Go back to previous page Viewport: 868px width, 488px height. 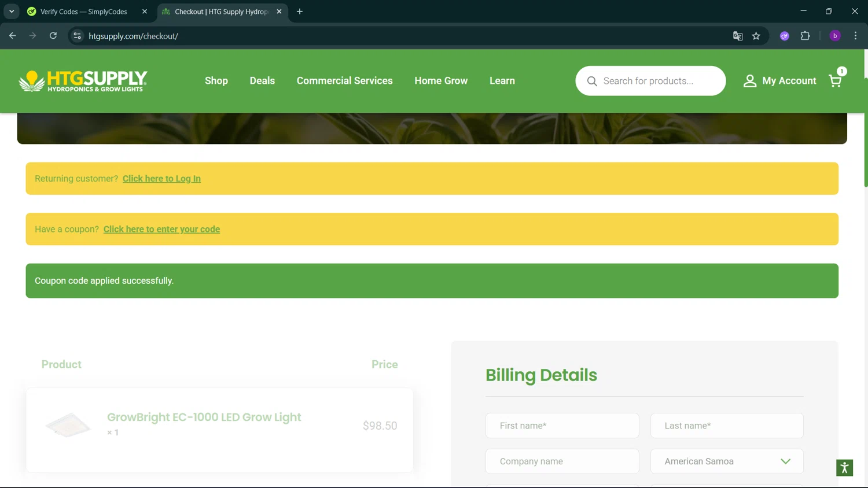click(x=13, y=36)
